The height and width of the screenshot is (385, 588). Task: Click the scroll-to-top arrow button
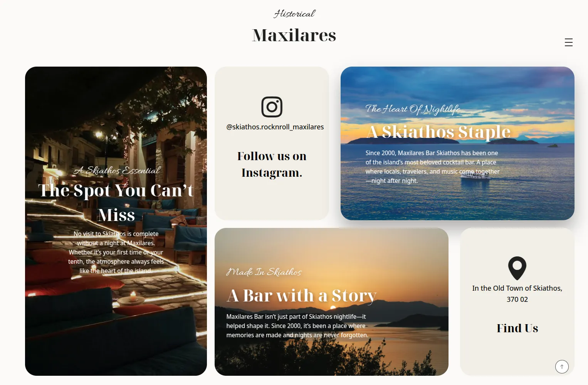tap(562, 367)
